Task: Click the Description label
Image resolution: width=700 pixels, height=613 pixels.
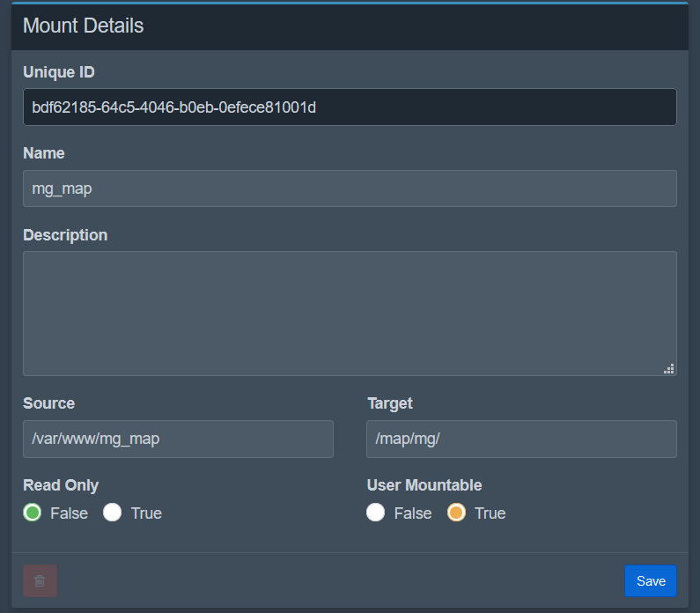Action: coord(65,235)
